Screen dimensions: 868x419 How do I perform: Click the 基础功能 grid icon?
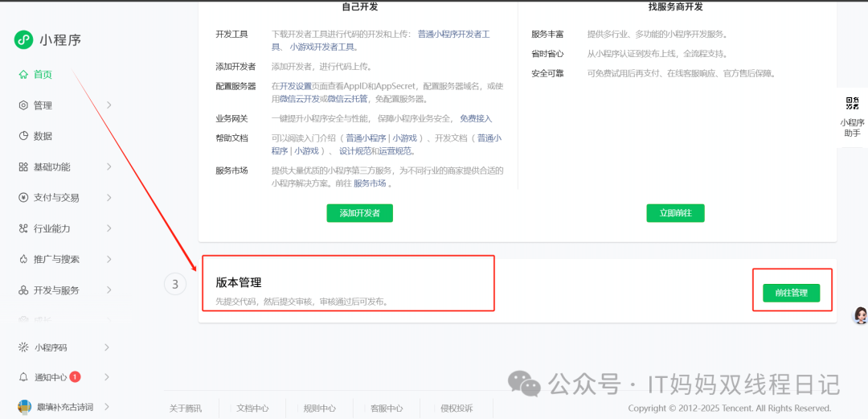(x=23, y=166)
